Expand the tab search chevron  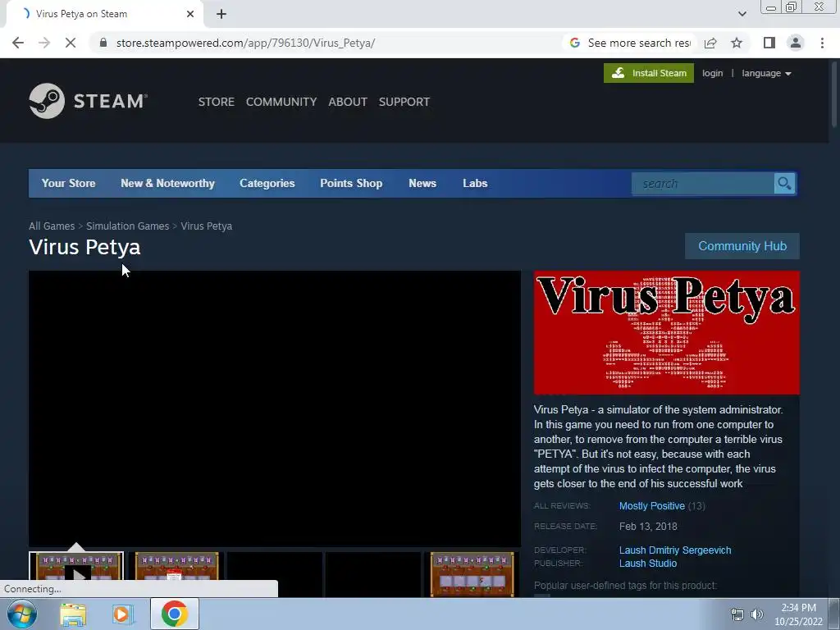(742, 14)
